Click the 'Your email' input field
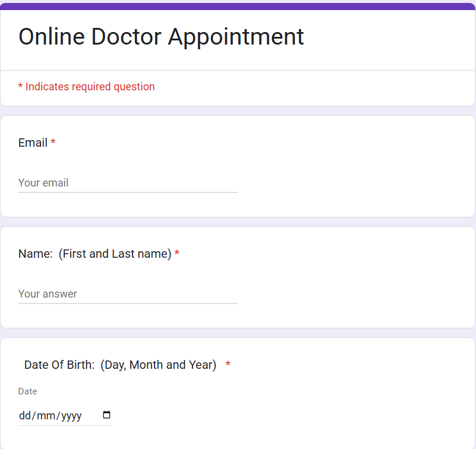476x449 pixels. (128, 183)
